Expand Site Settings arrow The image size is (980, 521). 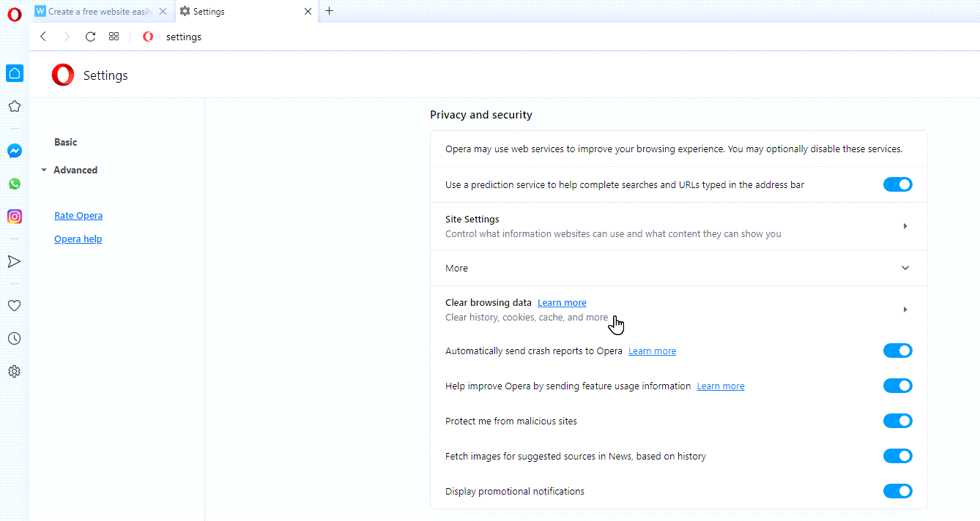click(x=905, y=226)
